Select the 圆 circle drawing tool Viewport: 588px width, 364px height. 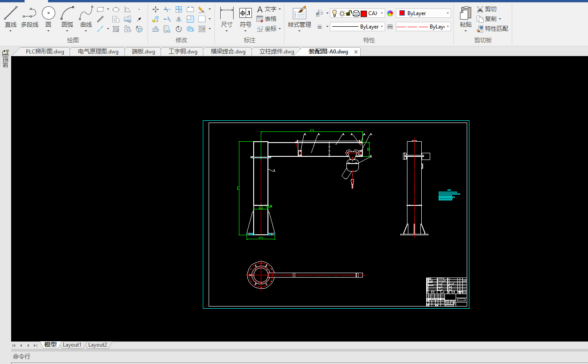(48, 17)
